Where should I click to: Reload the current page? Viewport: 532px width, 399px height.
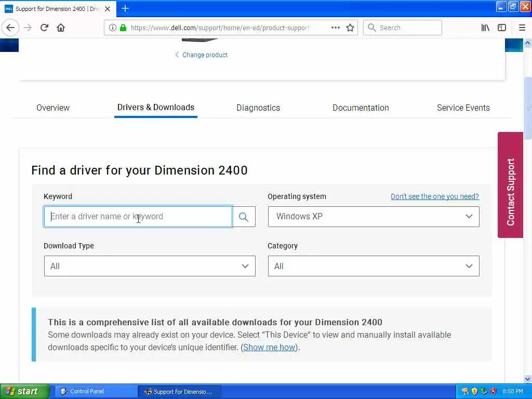44,28
